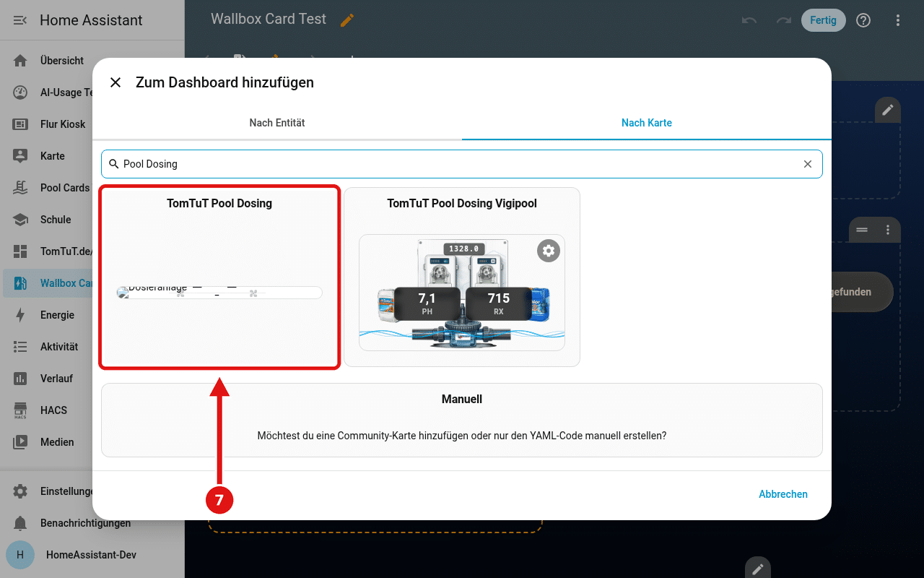Viewport: 924px width, 578px height.
Task: Open the Übersicht home icon
Action: tap(20, 61)
